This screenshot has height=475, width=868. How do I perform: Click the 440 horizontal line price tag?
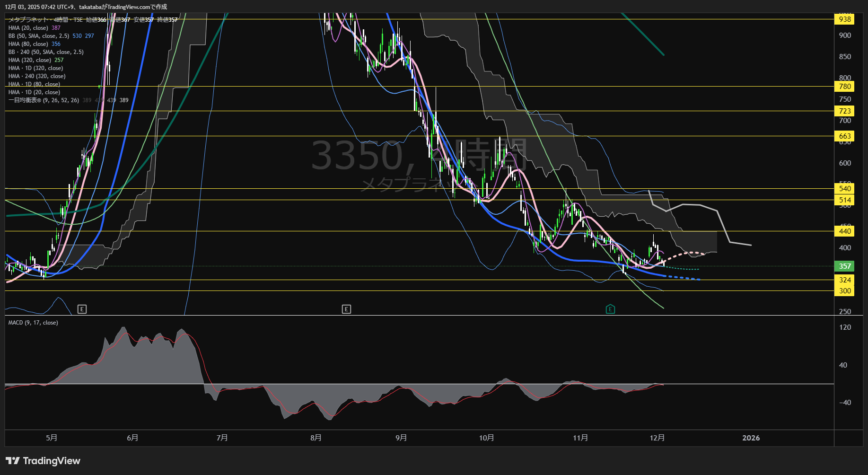click(845, 231)
